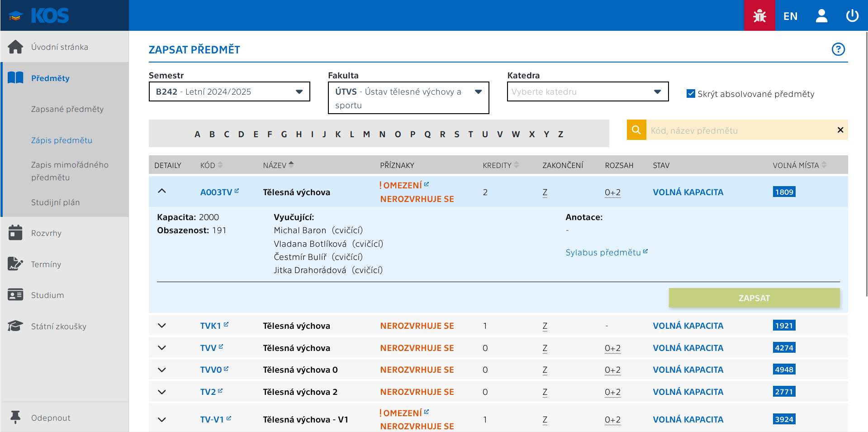
Task: Click free places badge 4948
Action: [x=784, y=370]
